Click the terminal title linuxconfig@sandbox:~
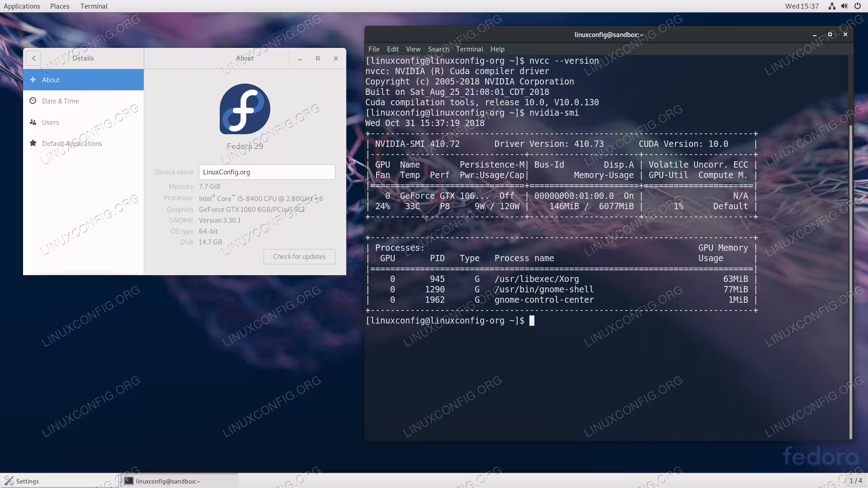Image resolution: width=868 pixels, height=488 pixels. tap(609, 35)
